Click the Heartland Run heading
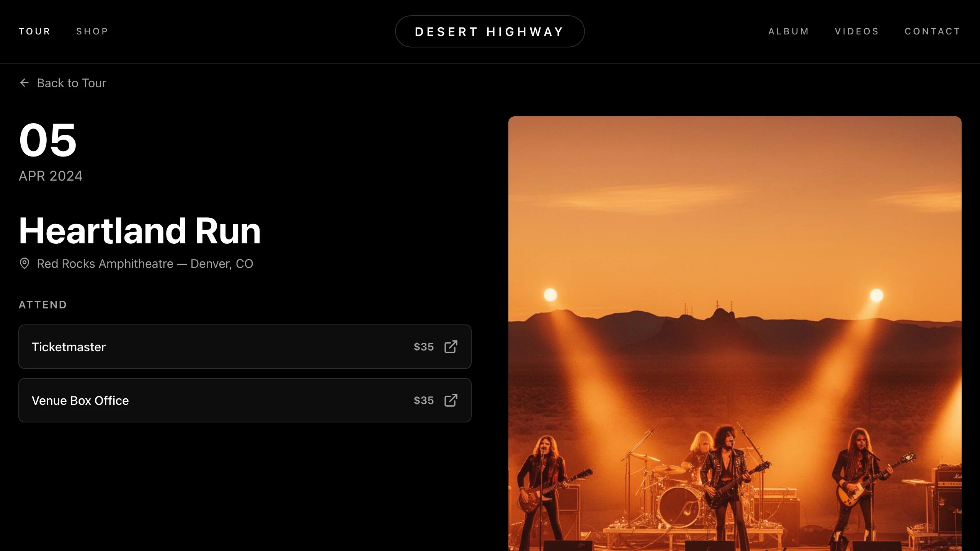Screen dimensions: 980x551 (x=140, y=231)
